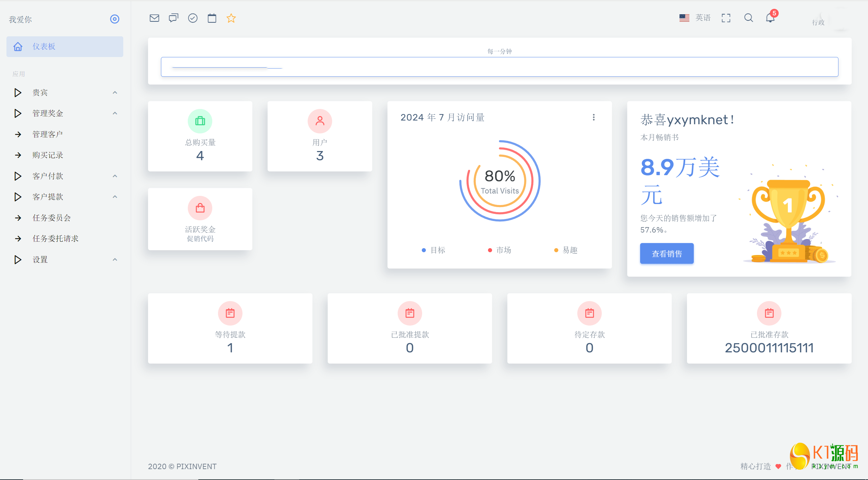868x480 pixels.
Task: Expand the 管理奖金 menu chevron
Action: (115, 113)
